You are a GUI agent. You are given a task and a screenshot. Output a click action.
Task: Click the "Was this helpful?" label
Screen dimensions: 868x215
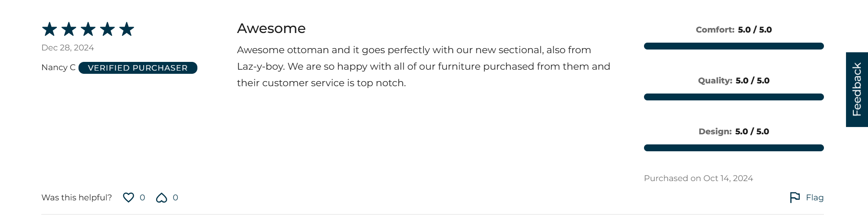(77, 198)
